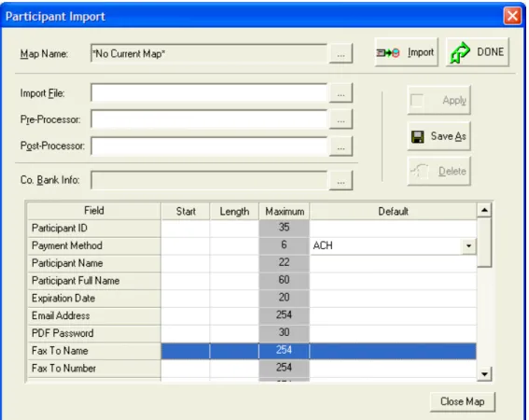Click the Map Name field
The width and height of the screenshot is (529, 420).
tap(209, 53)
